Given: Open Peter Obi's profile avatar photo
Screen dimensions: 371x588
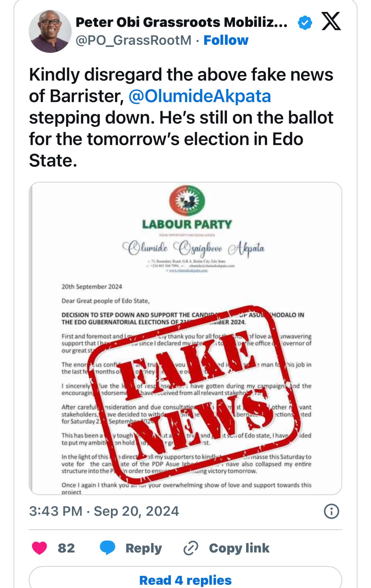Looking at the screenshot, I should coord(50,32).
